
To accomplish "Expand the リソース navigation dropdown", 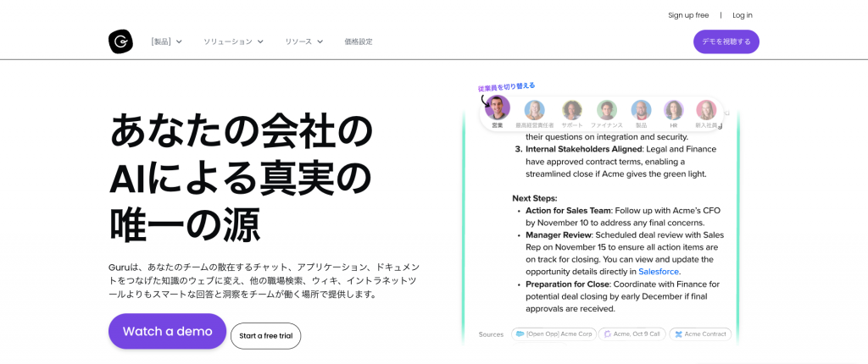I will 304,41.
